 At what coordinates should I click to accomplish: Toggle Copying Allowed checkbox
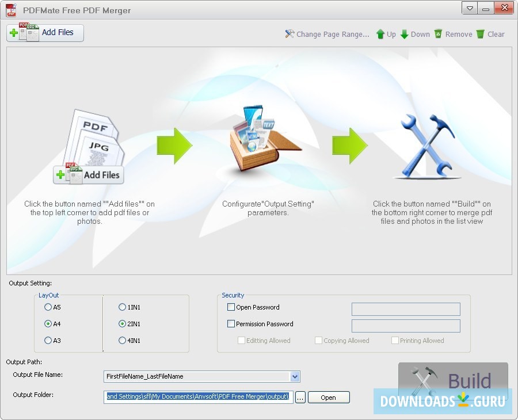click(318, 341)
